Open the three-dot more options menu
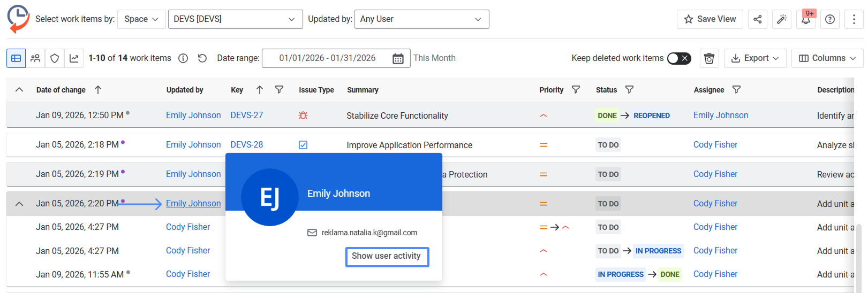The width and height of the screenshot is (868, 293). tap(854, 19)
